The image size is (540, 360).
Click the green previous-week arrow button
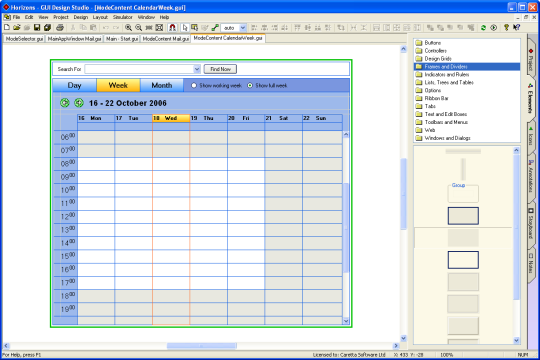point(65,103)
